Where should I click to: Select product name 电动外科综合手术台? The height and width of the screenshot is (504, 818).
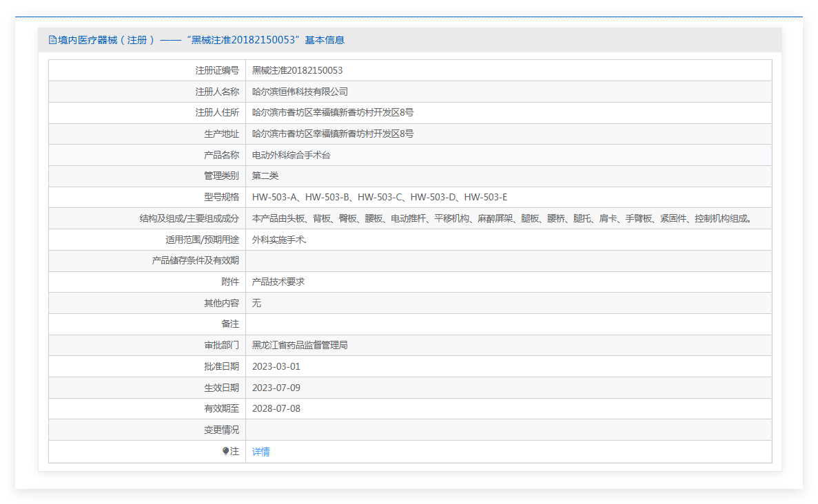[291, 156]
